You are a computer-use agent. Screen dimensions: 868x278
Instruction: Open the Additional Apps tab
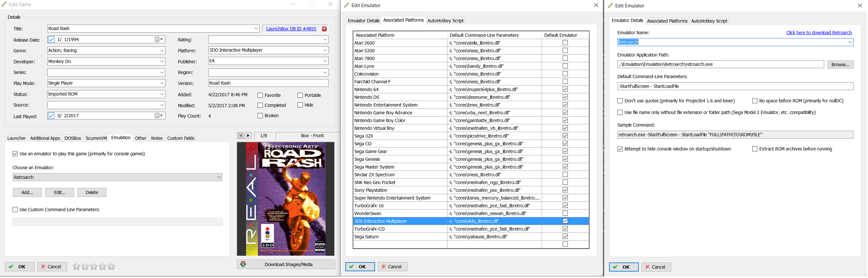pos(45,138)
